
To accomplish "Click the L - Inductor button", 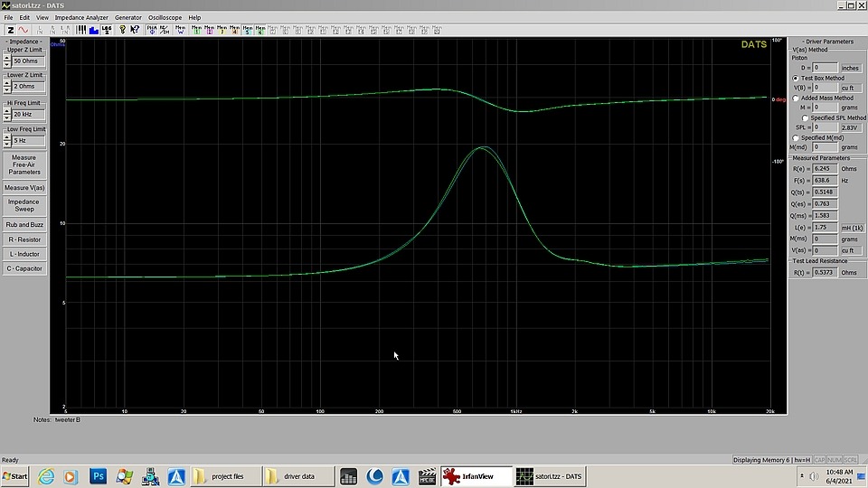I will click(24, 254).
